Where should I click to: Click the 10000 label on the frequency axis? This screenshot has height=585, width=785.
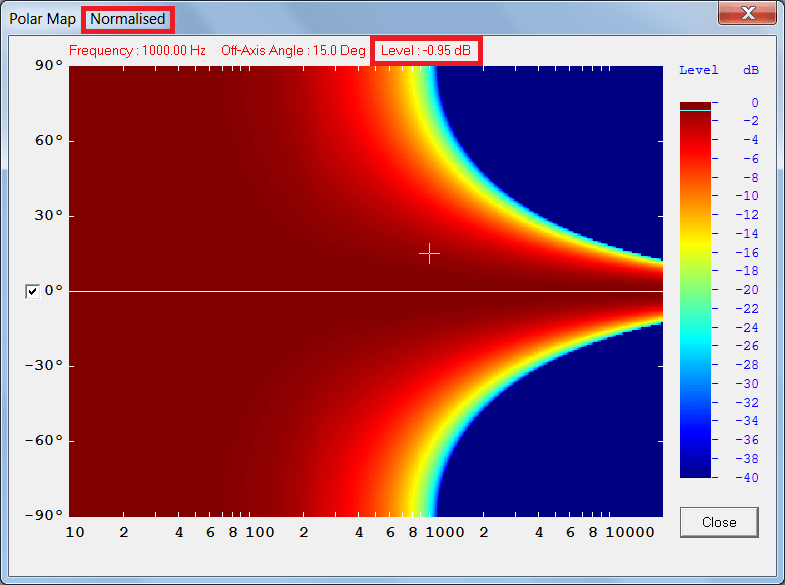tap(630, 532)
